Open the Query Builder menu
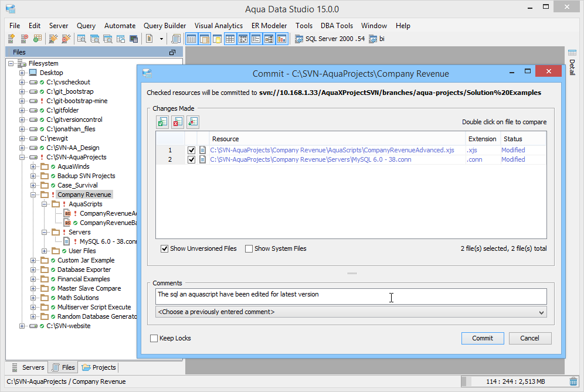 [x=165, y=26]
